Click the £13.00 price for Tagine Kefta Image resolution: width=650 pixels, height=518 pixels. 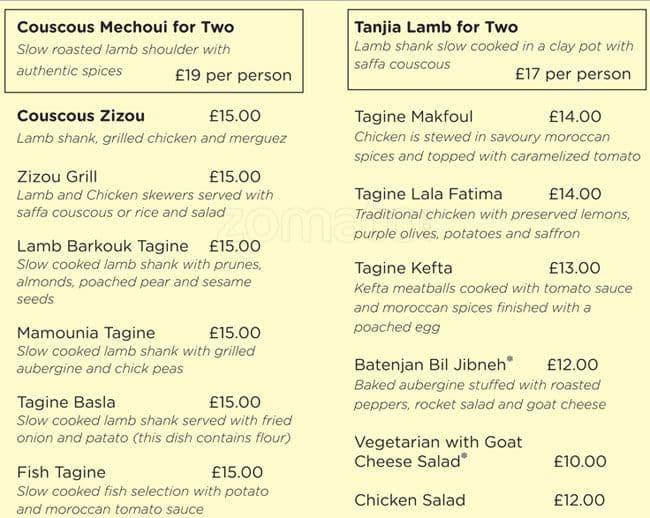[574, 268]
